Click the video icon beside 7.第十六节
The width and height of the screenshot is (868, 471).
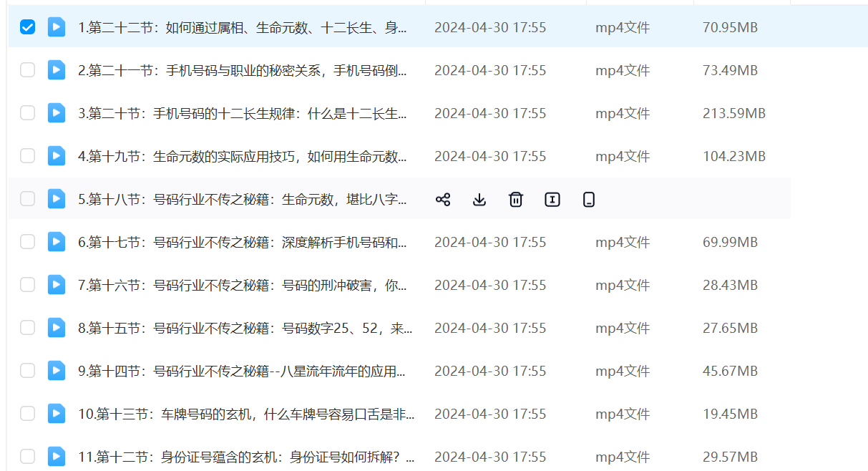57,285
